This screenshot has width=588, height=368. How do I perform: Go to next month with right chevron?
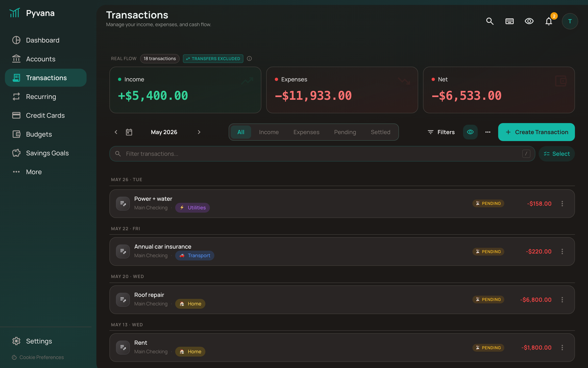coord(199,132)
